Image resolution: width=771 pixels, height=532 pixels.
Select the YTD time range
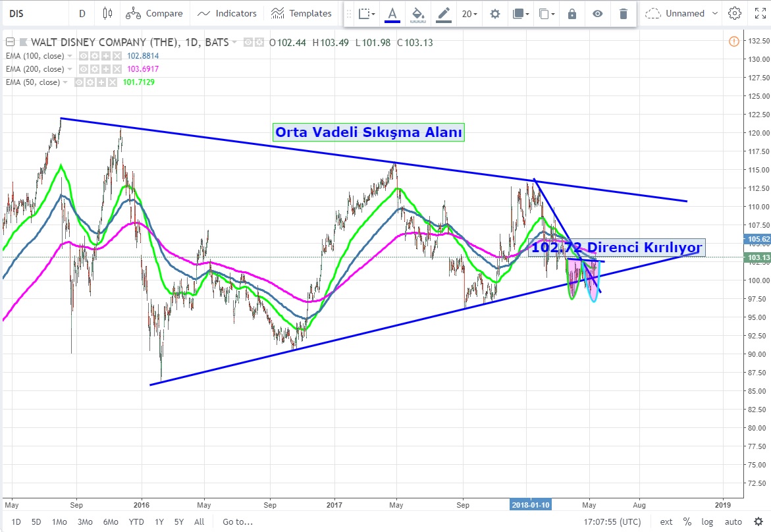coord(136,522)
